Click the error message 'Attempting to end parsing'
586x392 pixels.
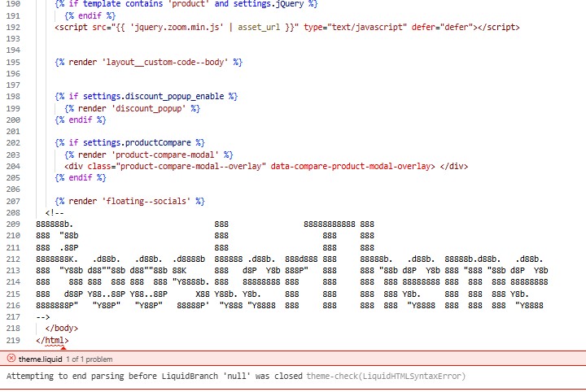click(x=154, y=376)
